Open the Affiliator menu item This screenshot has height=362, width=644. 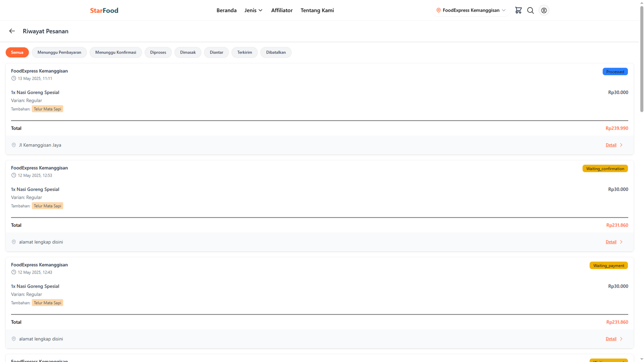(x=282, y=10)
